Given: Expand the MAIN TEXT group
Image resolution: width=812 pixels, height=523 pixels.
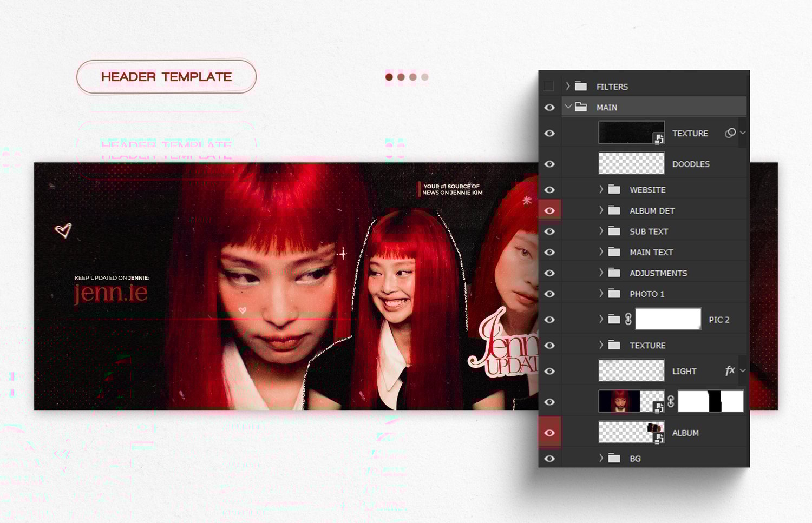Looking at the screenshot, I should click(x=601, y=251).
